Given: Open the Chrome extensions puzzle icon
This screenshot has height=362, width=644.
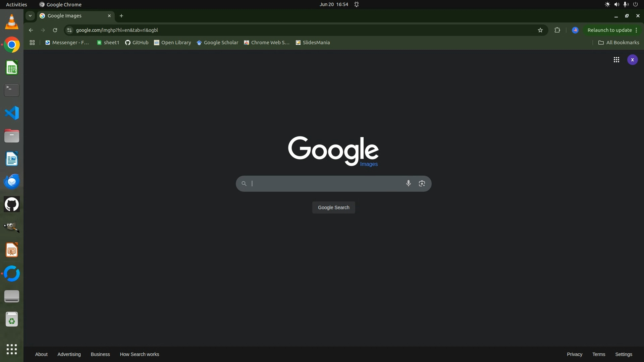Looking at the screenshot, I should (557, 30).
